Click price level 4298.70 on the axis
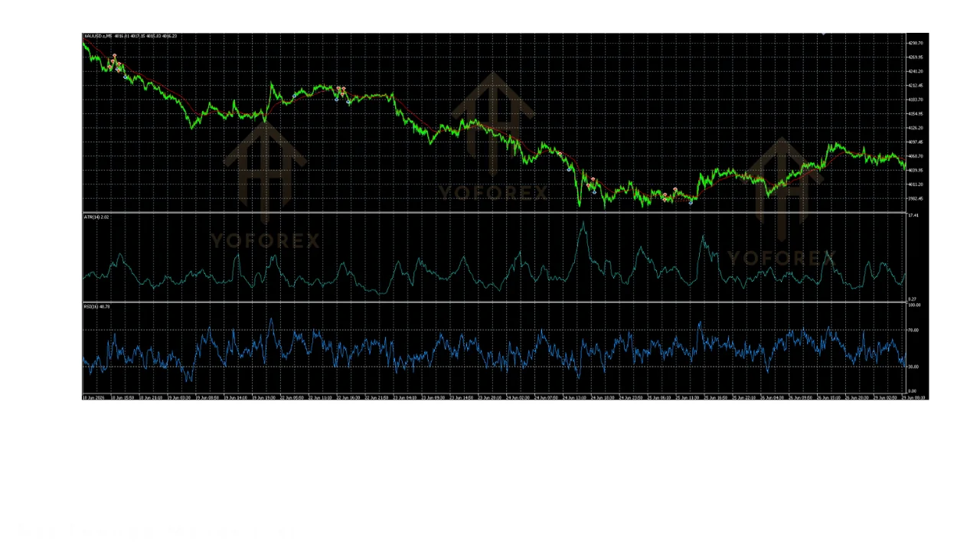This screenshot has width=980, height=551. [x=915, y=43]
